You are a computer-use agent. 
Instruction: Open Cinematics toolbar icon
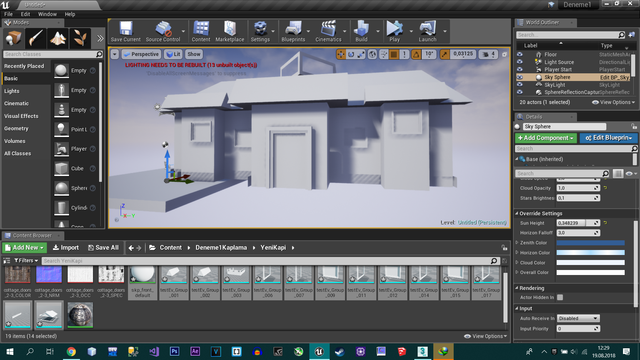click(x=328, y=31)
